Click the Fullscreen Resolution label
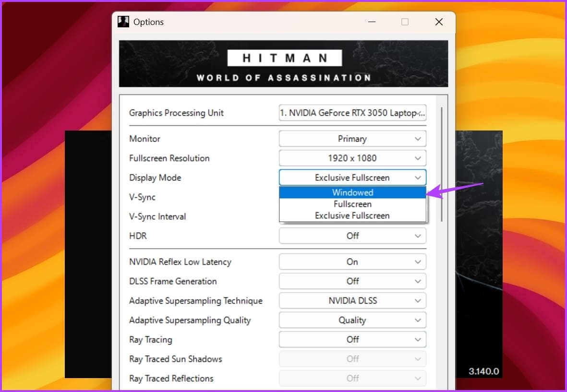This screenshot has width=567, height=392. pyautogui.click(x=169, y=158)
